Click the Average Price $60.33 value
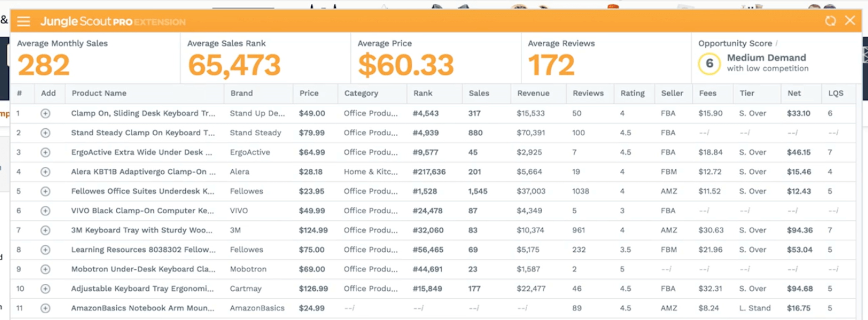868x320 pixels. click(406, 65)
